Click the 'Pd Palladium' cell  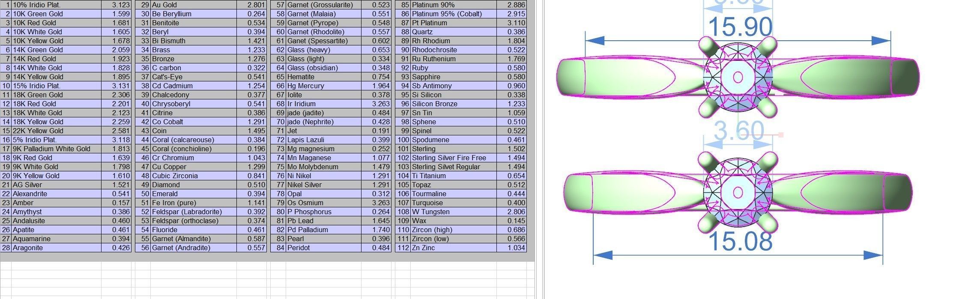pyautogui.click(x=324, y=230)
